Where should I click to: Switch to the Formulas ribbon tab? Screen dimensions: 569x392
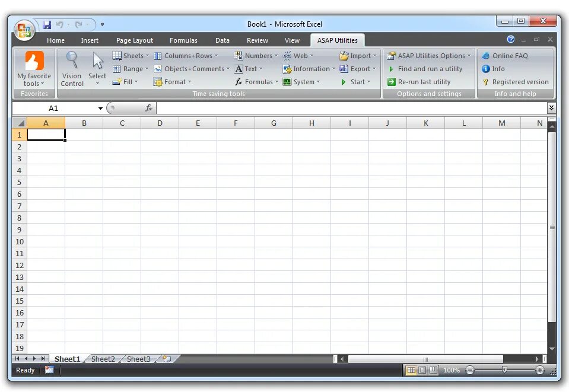click(x=183, y=40)
